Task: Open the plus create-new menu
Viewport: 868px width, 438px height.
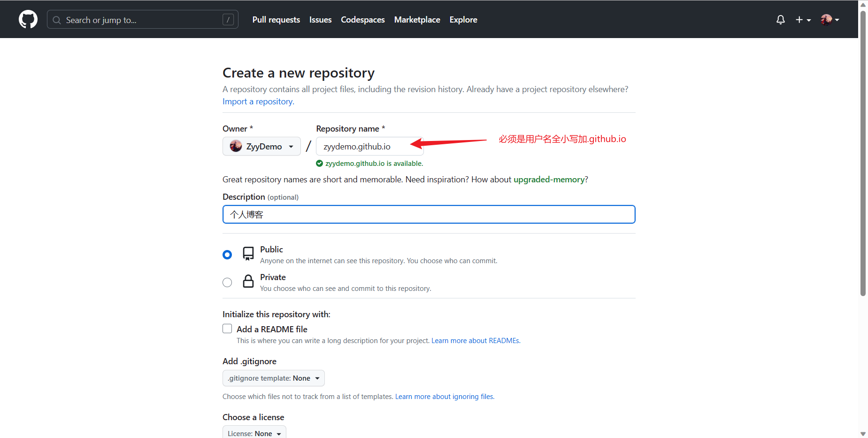Action: tap(803, 20)
